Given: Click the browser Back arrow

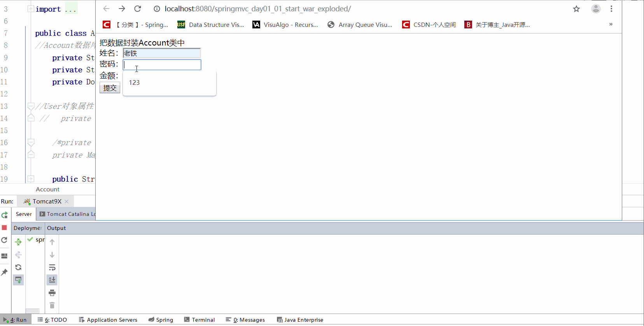Looking at the screenshot, I should click(x=106, y=9).
